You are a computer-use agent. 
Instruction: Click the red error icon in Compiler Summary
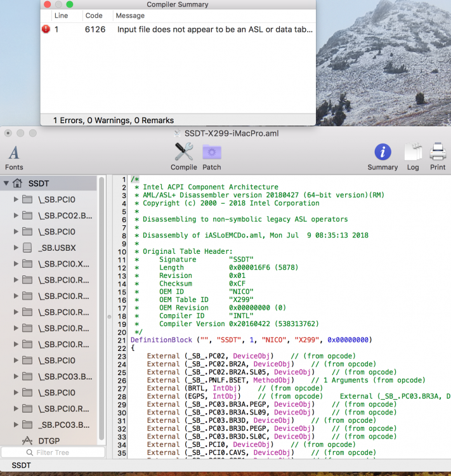[46, 29]
